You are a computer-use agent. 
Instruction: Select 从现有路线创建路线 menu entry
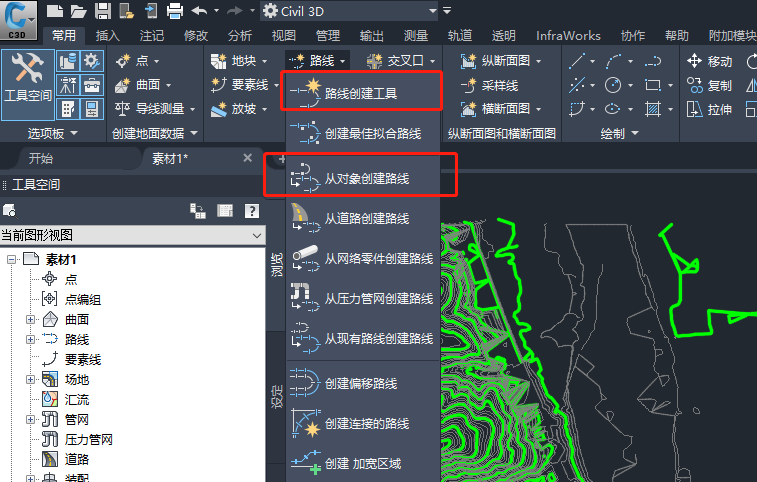(x=363, y=339)
